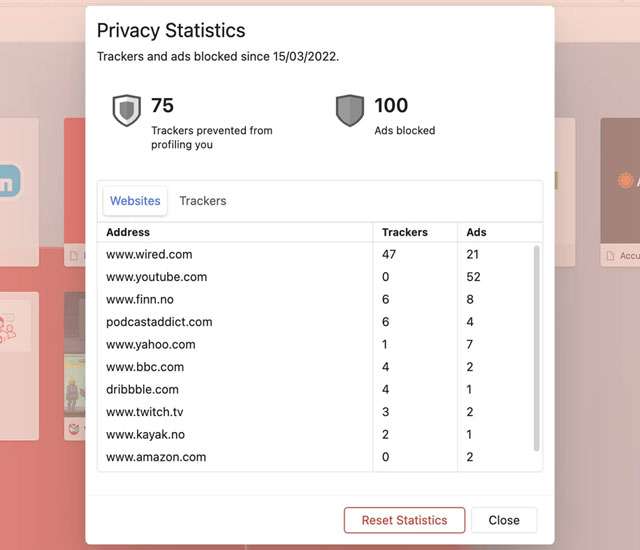640x550 pixels.
Task: Select the www.yahoo.com row
Action: (151, 345)
